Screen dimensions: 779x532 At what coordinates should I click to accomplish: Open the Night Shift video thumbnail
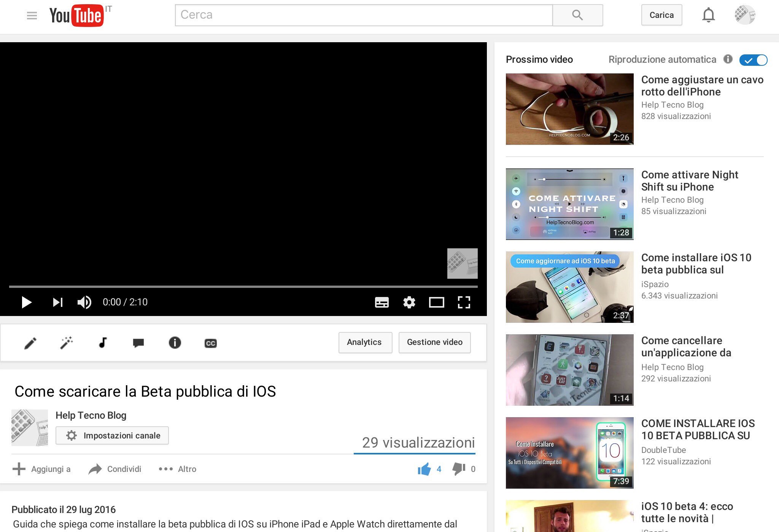click(570, 204)
